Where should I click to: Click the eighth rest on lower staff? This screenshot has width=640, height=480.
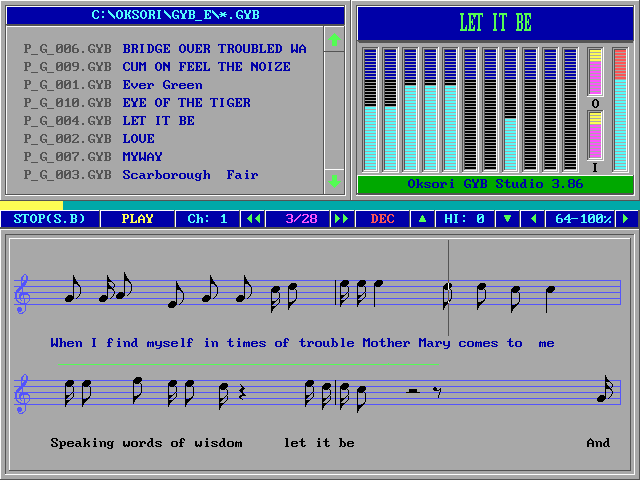click(437, 393)
